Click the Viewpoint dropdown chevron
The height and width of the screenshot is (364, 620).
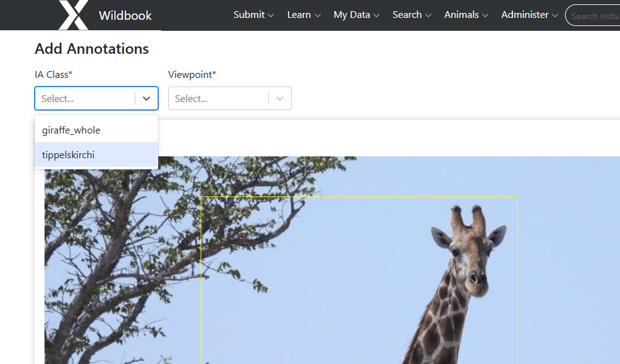pyautogui.click(x=280, y=98)
